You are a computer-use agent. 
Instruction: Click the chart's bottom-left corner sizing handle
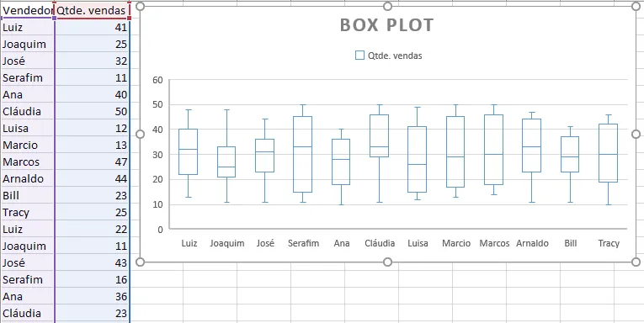pos(140,262)
